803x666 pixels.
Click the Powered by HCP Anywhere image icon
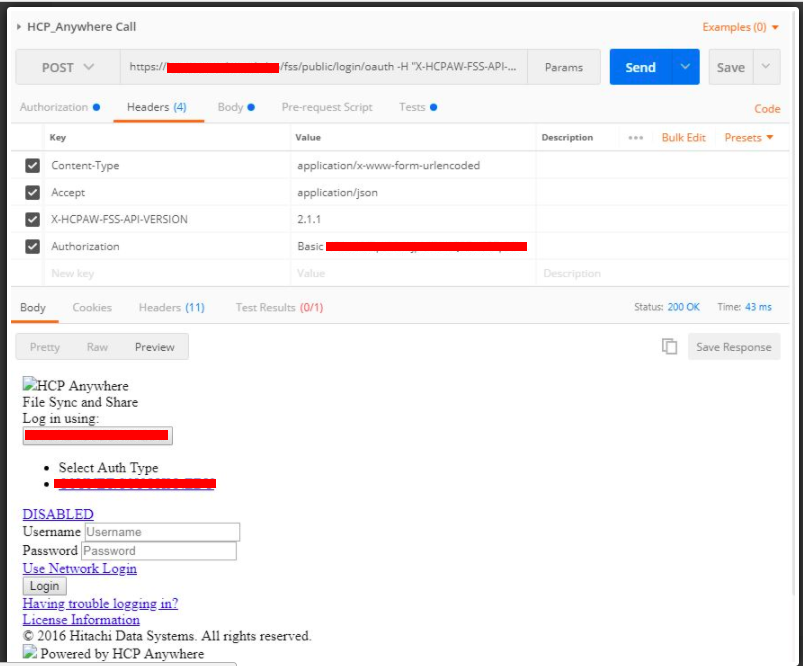[x=30, y=652]
